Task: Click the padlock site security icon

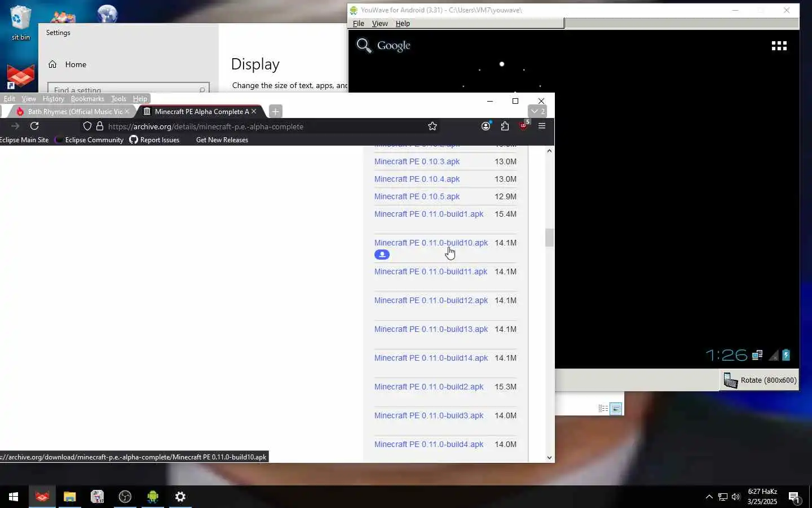Action: point(100,126)
